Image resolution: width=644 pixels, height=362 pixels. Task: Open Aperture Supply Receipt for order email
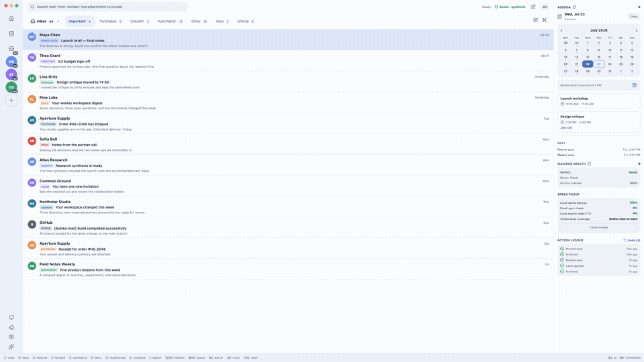[x=288, y=248]
